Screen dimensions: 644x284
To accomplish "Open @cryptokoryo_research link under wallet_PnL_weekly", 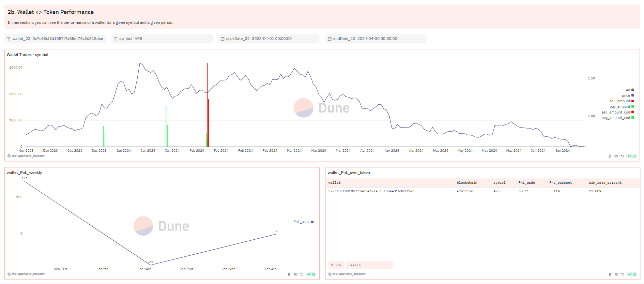I will [29, 274].
